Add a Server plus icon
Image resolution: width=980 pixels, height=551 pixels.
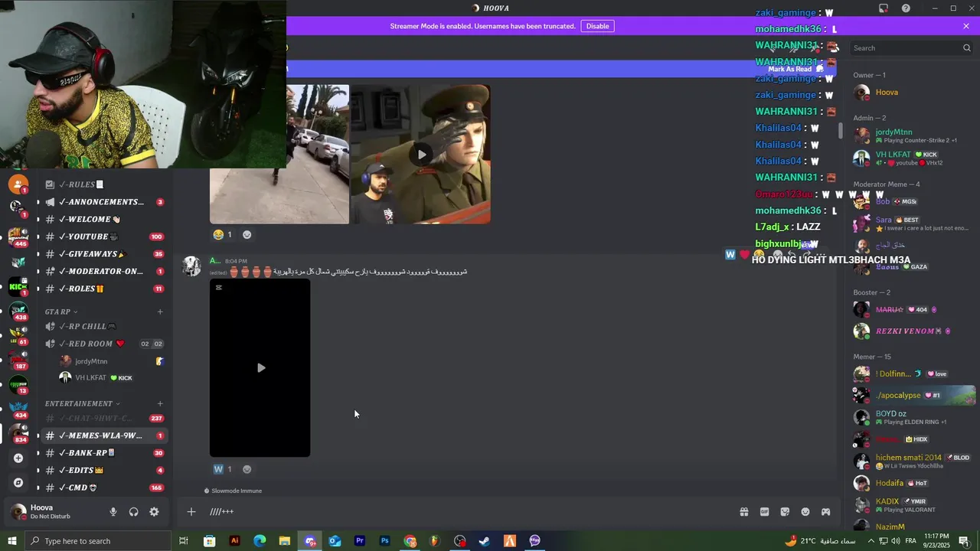coord(18,458)
